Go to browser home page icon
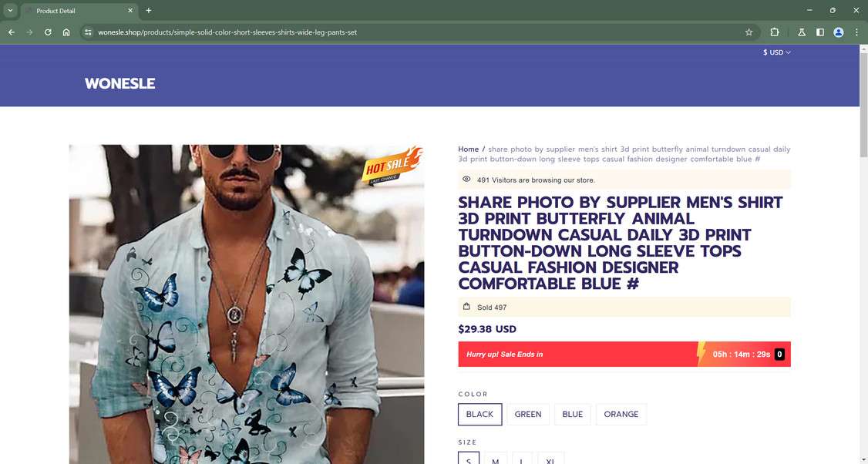This screenshot has width=868, height=464. pyautogui.click(x=66, y=32)
